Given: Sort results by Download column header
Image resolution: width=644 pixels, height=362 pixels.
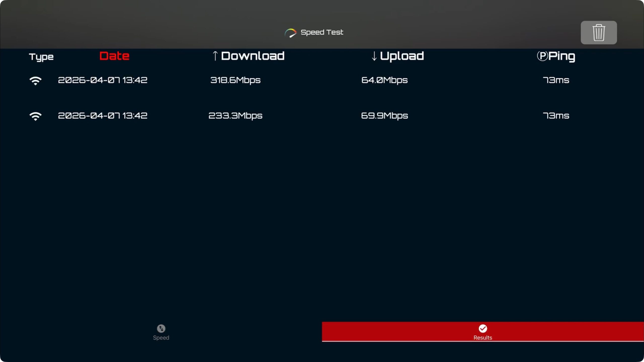Looking at the screenshot, I should click(x=253, y=56).
